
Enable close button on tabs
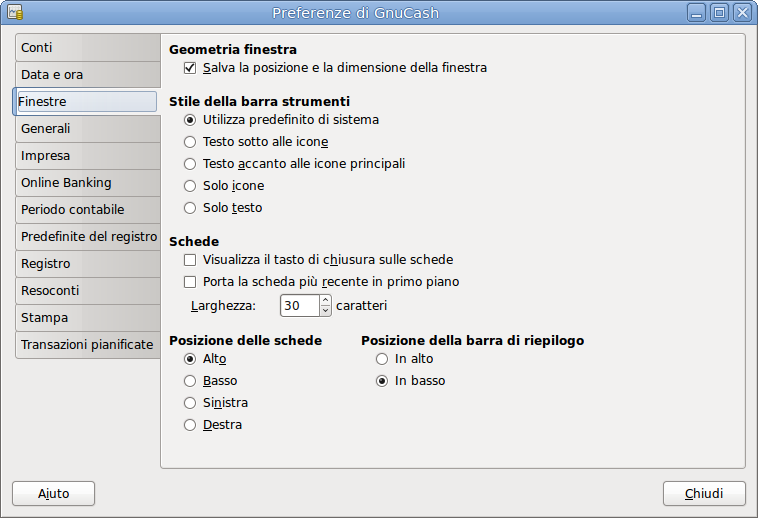click(190, 260)
